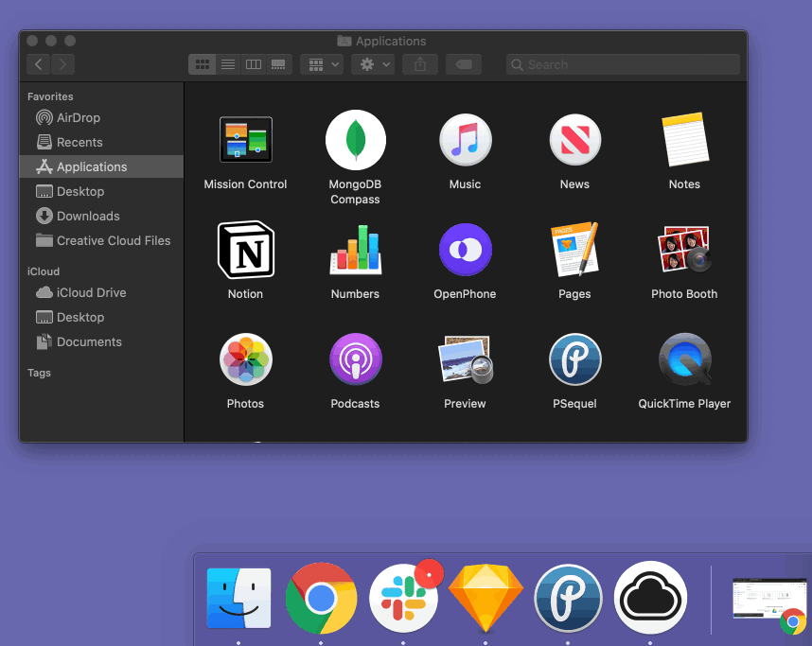Open iCloud Drive in the sidebar

pyautogui.click(x=101, y=292)
